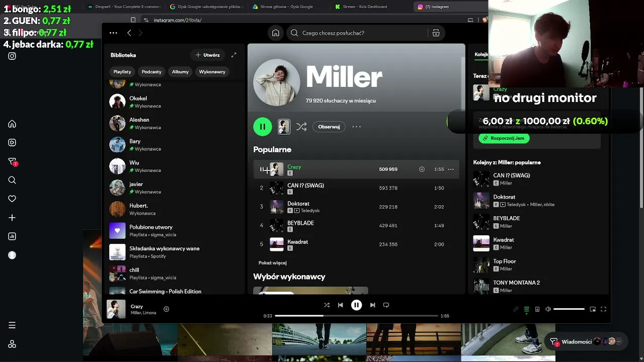This screenshot has height=362, width=644.
Task: Open the mini player
Action: [593, 309]
